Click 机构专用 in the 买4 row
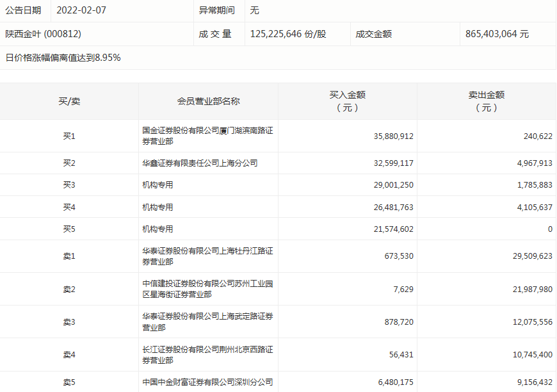557x392 pixels. [x=157, y=207]
